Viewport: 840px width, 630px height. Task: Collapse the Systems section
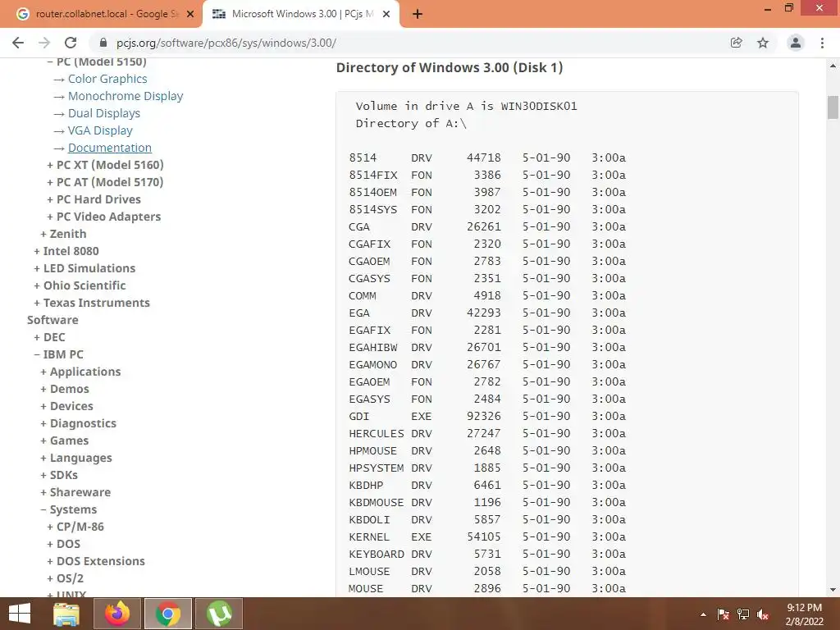click(x=69, y=509)
